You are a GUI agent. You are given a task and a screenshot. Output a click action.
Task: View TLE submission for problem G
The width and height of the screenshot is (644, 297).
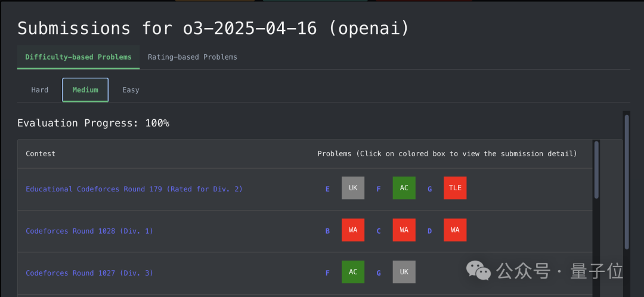pos(455,188)
